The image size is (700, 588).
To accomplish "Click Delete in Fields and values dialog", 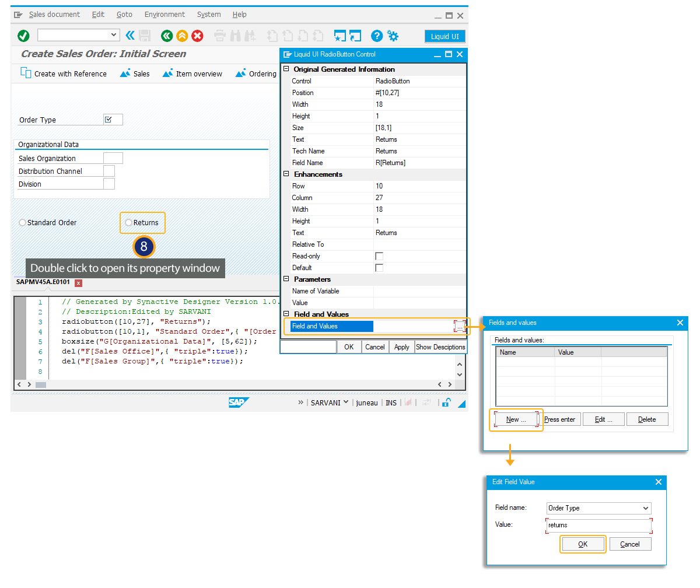I will coord(647,419).
